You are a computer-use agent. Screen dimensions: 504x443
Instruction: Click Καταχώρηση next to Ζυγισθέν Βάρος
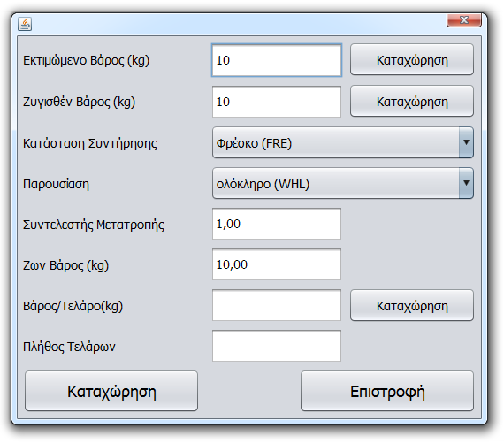[412, 101]
